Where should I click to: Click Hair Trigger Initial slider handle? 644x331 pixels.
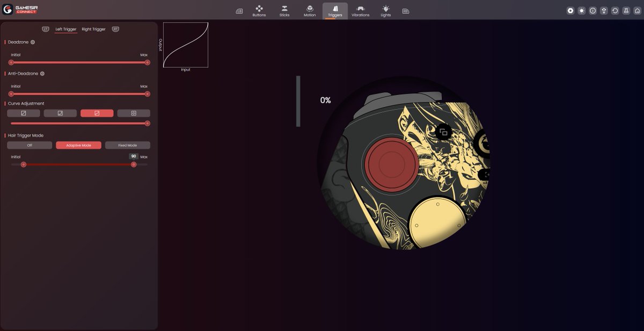(x=24, y=164)
